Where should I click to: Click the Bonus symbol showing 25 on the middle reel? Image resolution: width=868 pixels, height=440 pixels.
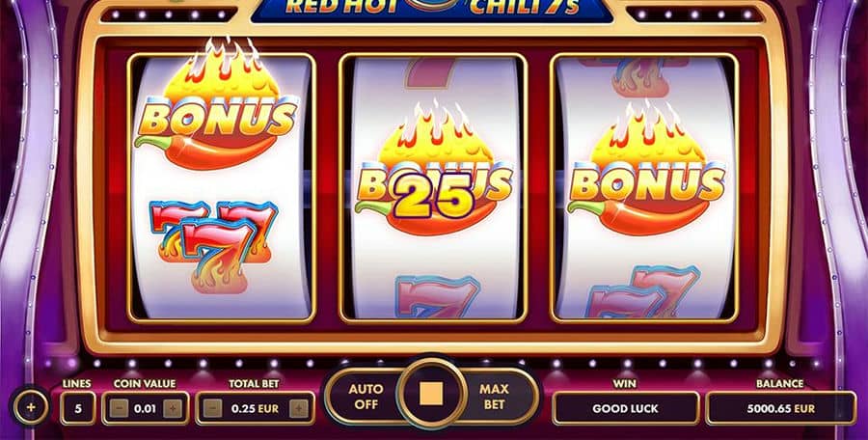[433, 169]
